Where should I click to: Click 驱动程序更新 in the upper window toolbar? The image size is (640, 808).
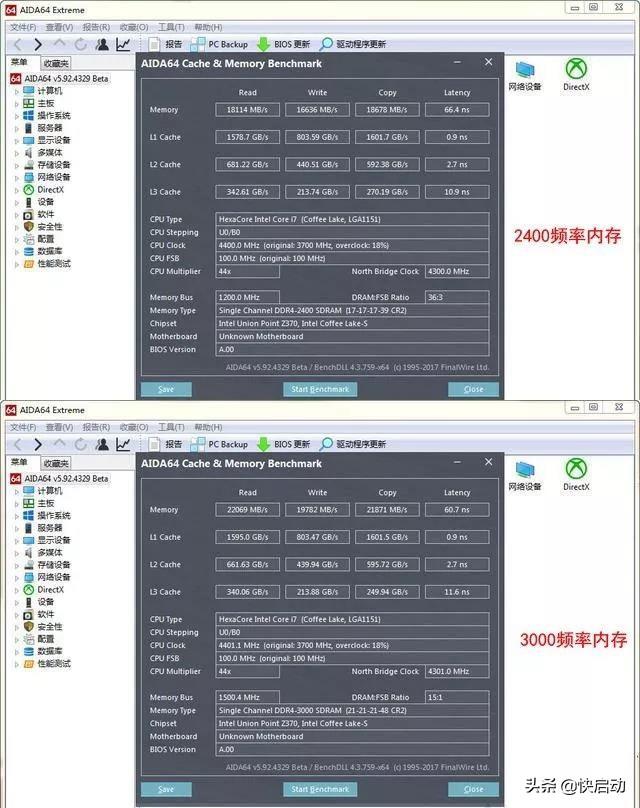pos(352,44)
